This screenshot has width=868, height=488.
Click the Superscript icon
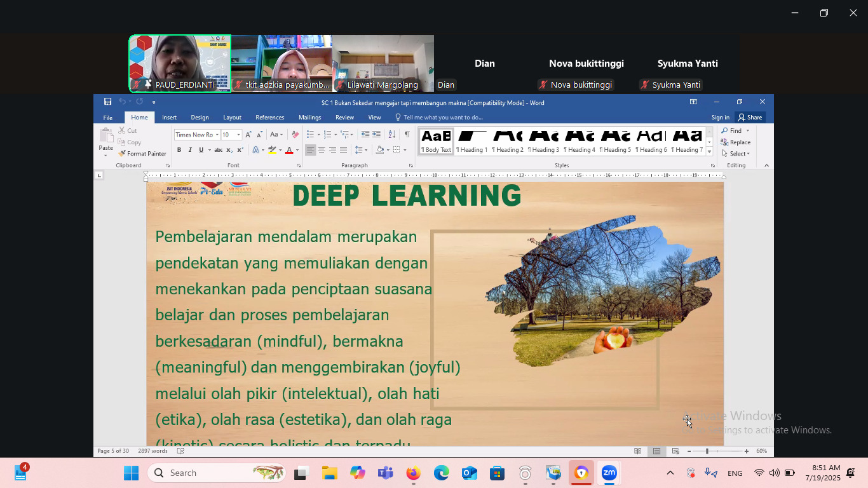240,150
